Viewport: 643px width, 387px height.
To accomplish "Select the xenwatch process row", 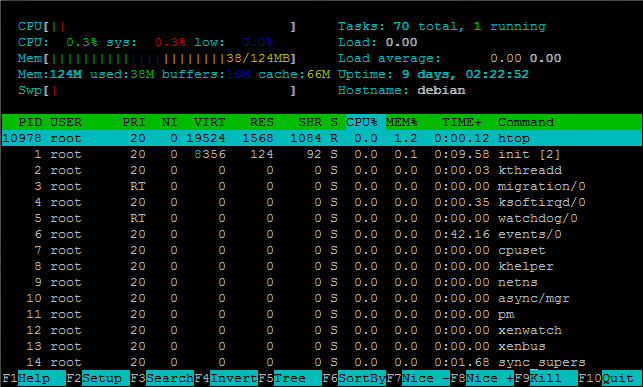I will coord(322,330).
